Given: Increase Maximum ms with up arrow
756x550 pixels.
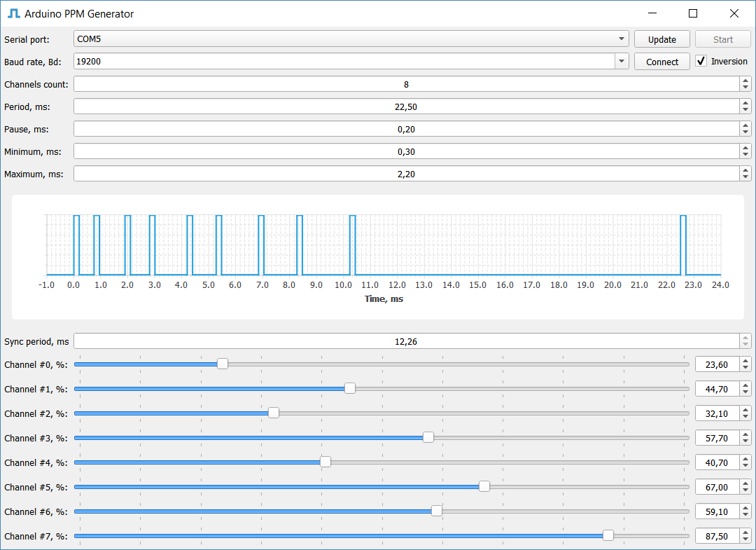Looking at the screenshot, I should 745,170.
